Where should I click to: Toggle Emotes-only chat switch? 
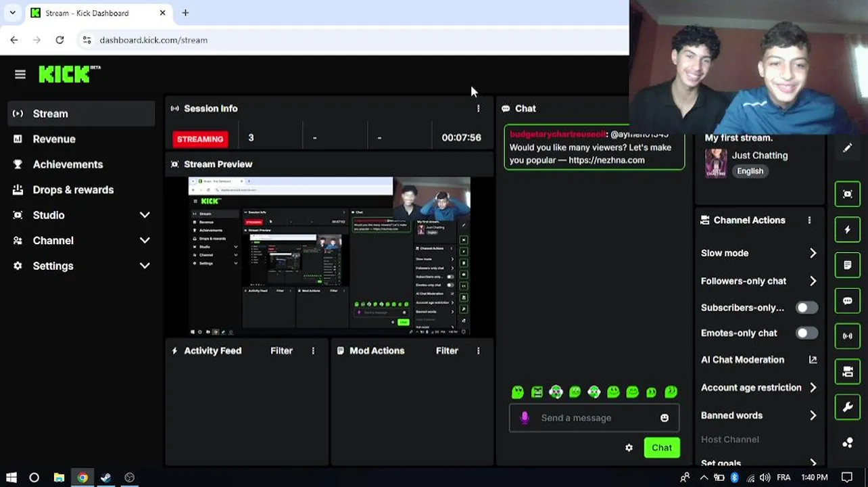point(806,333)
